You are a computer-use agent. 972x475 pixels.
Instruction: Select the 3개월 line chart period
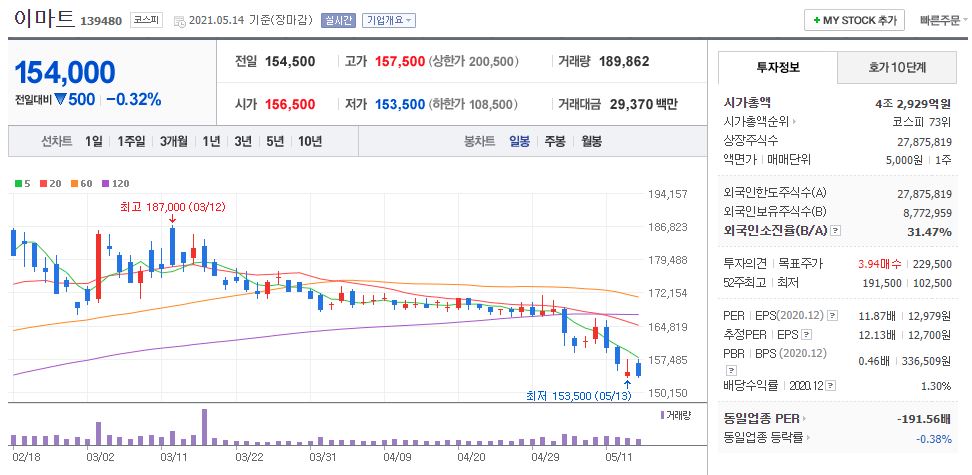coord(174,141)
